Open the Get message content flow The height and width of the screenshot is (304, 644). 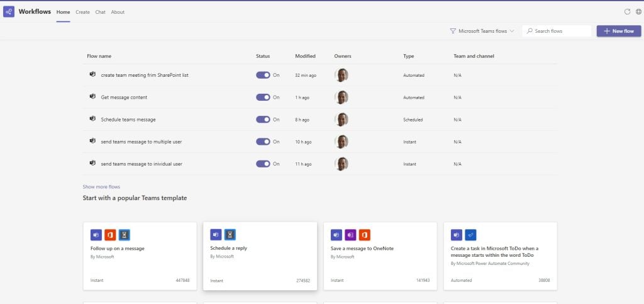point(124,98)
